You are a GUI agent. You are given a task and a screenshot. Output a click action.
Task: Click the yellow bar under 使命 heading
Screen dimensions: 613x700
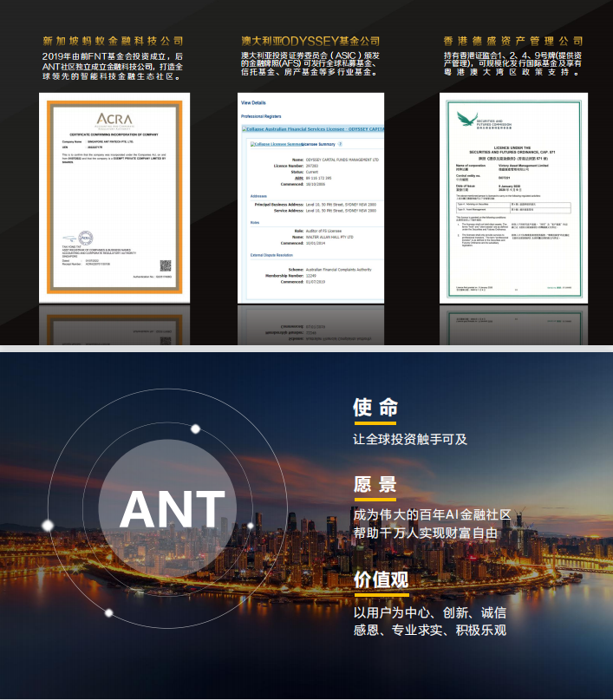(x=375, y=424)
